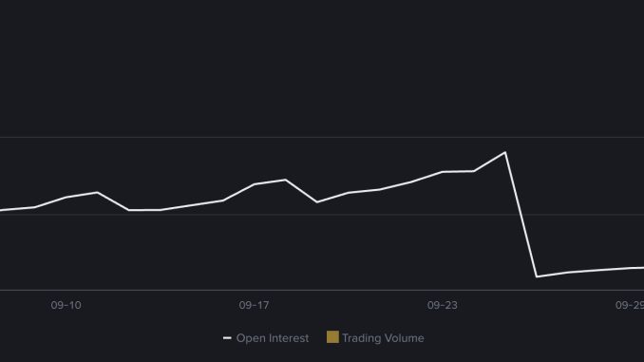Click the lowest point after the drop
The height and width of the screenshot is (362, 644).
coord(537,276)
